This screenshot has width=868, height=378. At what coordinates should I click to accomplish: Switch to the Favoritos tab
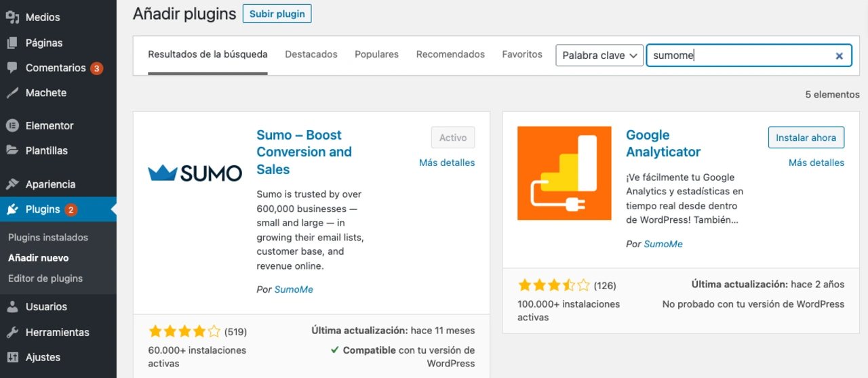click(522, 54)
